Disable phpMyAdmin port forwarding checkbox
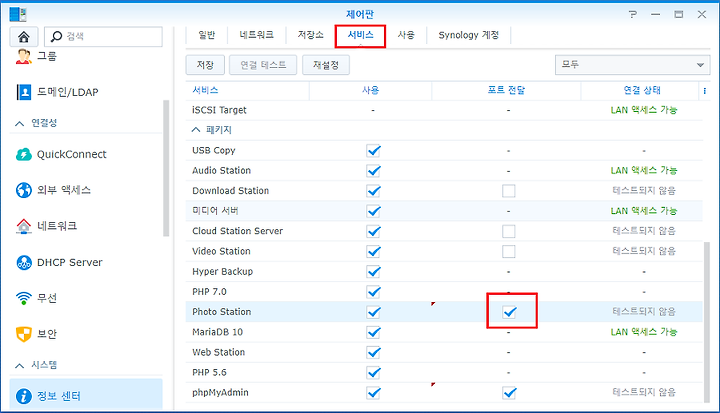Screen dimensions: 720x413 509,393
